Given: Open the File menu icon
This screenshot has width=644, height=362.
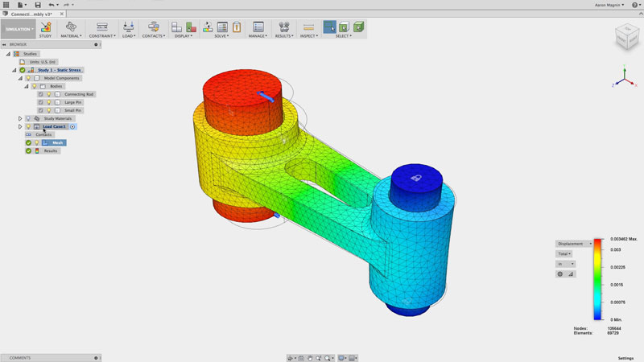Looking at the screenshot, I should tap(21, 5).
